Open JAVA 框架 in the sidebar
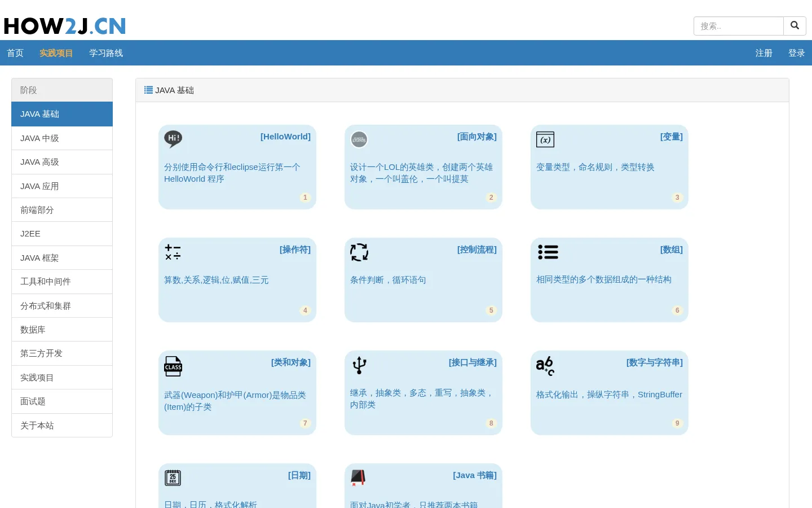Image resolution: width=812 pixels, height=508 pixels. coord(62,258)
